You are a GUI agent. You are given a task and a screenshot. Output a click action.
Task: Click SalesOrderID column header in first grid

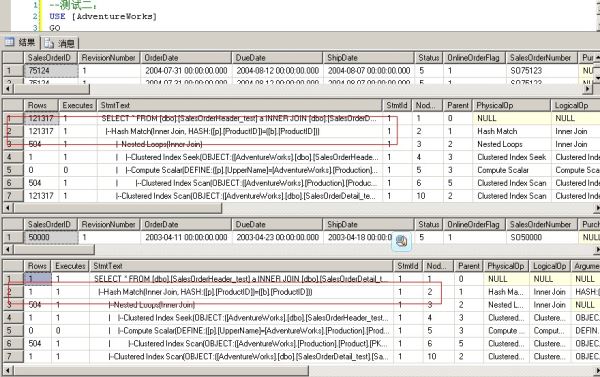[x=51, y=58]
